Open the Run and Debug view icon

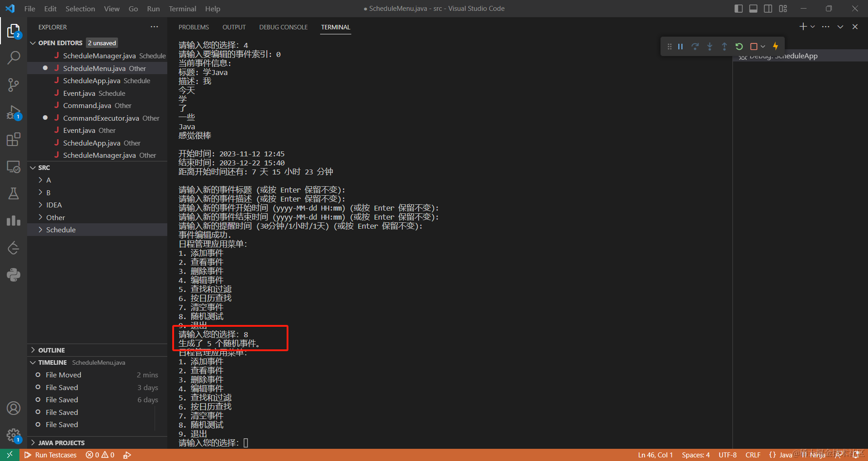point(14,113)
